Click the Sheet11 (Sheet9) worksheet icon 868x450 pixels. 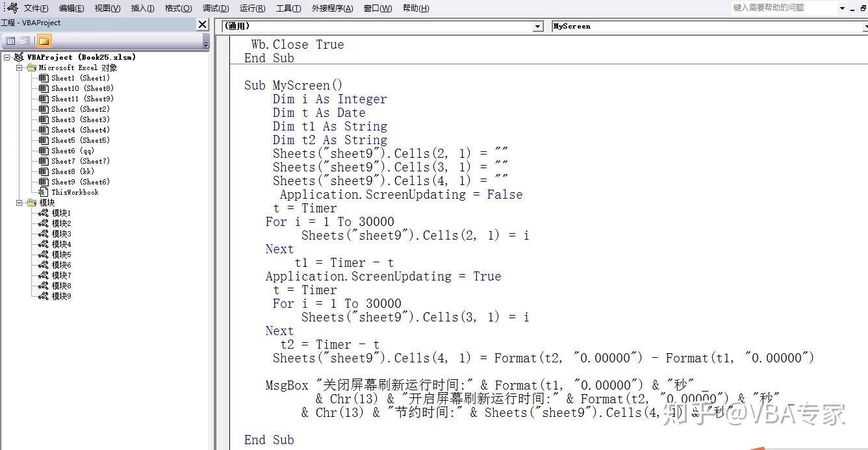pos(44,99)
